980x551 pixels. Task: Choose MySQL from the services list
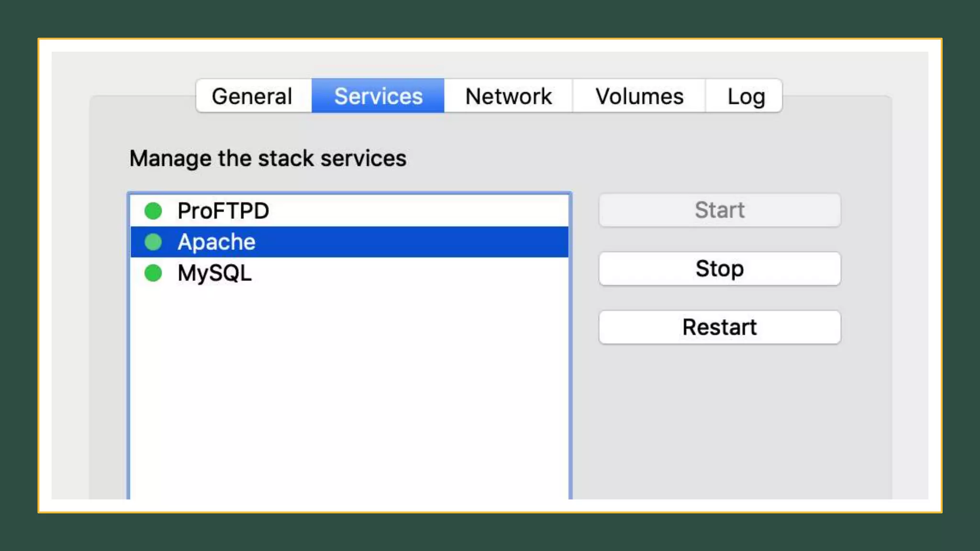214,273
